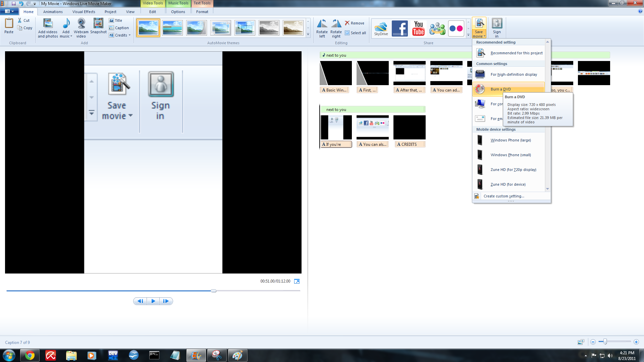
Task: Switch to the Animations tab
Action: tap(53, 11)
